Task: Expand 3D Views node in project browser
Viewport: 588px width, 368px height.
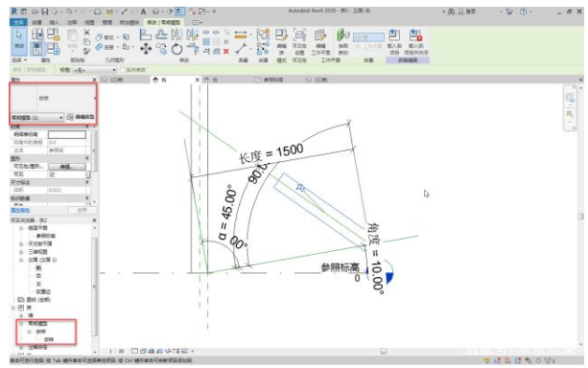Action: coord(21,252)
